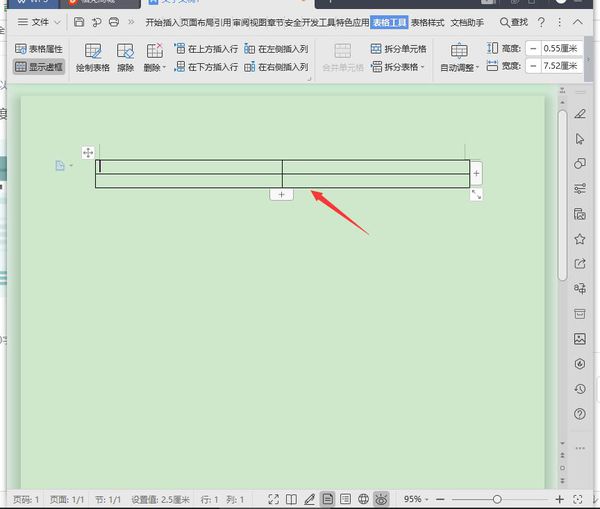Viewport: 600px width, 509px height.
Task: Add a column using the right plus button
Action: point(476,173)
